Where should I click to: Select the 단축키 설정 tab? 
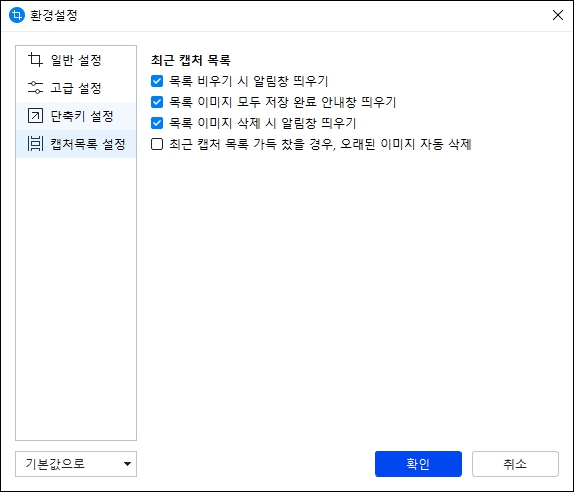coord(76,116)
